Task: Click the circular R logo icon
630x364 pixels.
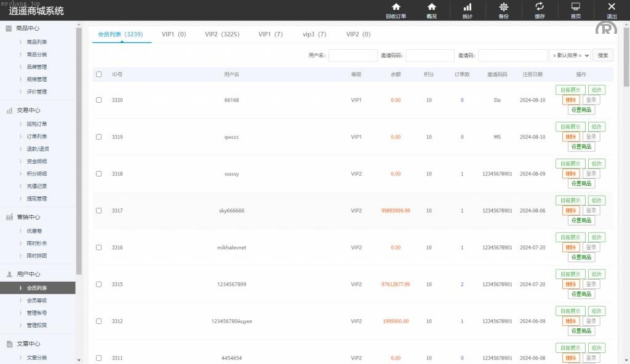Action: tap(606, 29)
